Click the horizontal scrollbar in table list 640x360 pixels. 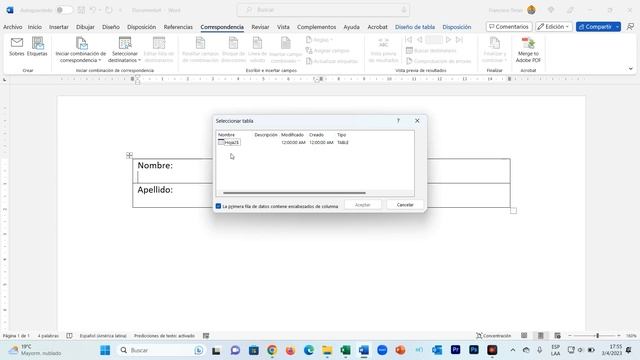point(294,193)
